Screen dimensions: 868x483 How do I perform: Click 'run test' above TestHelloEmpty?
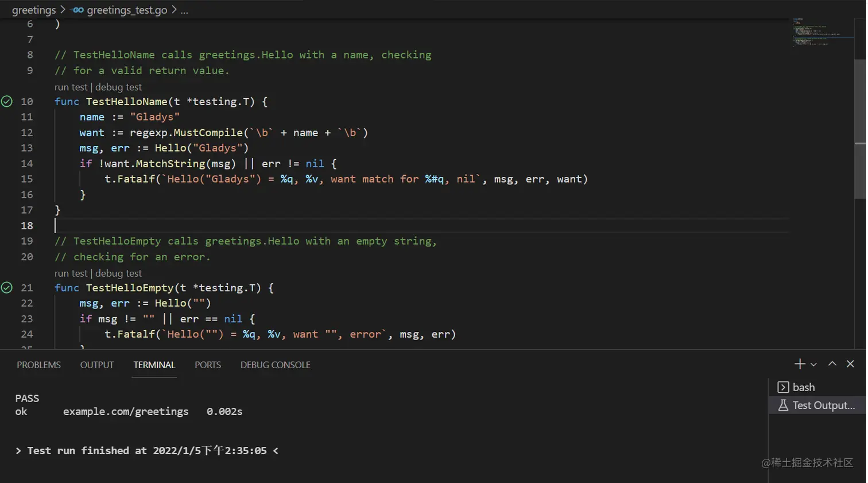(71, 273)
